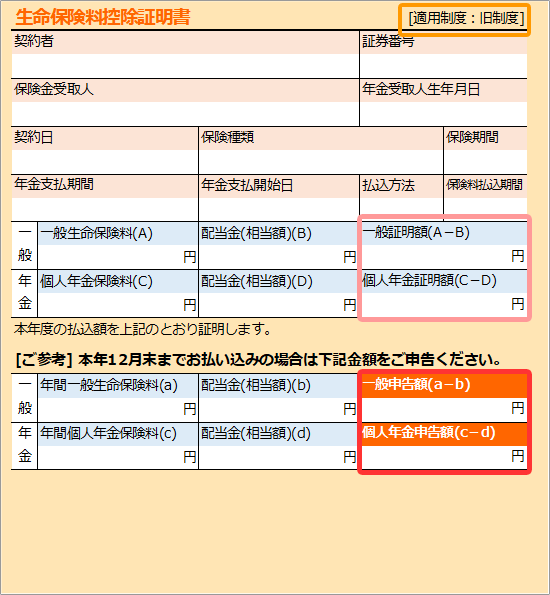Click the 本年度の払込額を上記のとおり証明します sentence
Screen dimensions: 550x595
pyautogui.click(x=143, y=329)
